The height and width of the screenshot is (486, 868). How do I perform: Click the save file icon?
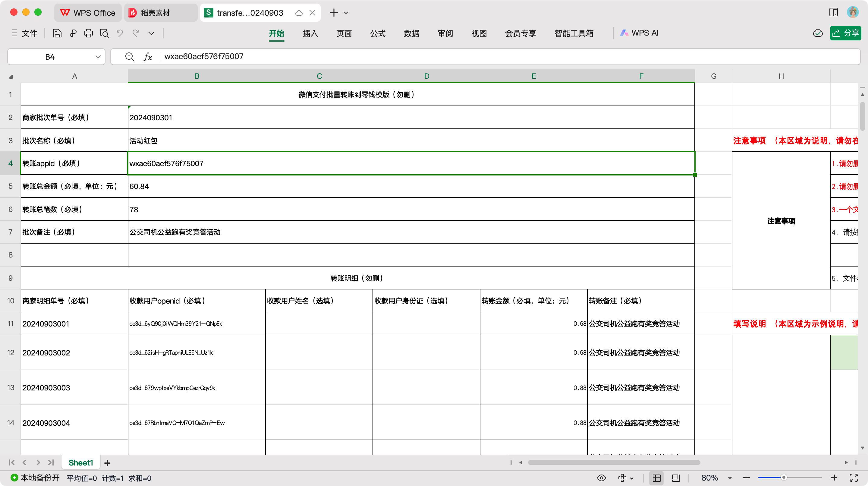(x=57, y=33)
